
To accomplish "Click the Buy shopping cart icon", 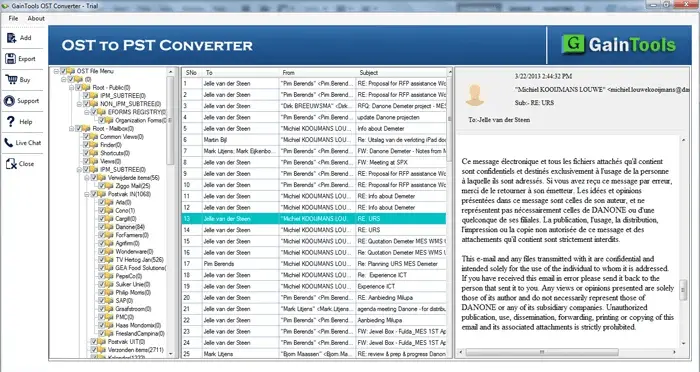I will (11, 79).
